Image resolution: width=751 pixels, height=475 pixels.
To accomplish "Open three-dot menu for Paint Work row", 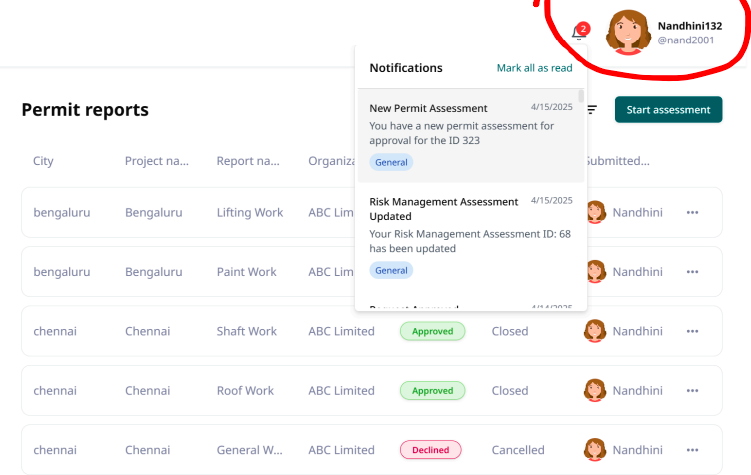I will tap(692, 271).
